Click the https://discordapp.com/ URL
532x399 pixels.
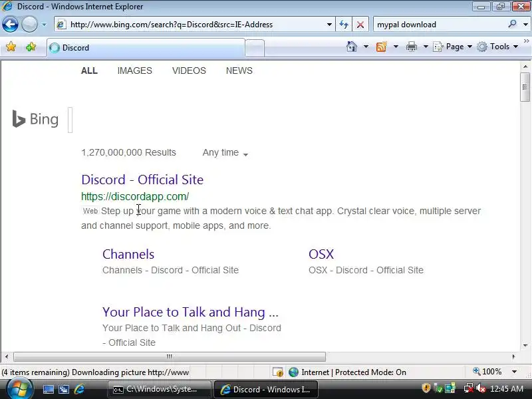[135, 196]
